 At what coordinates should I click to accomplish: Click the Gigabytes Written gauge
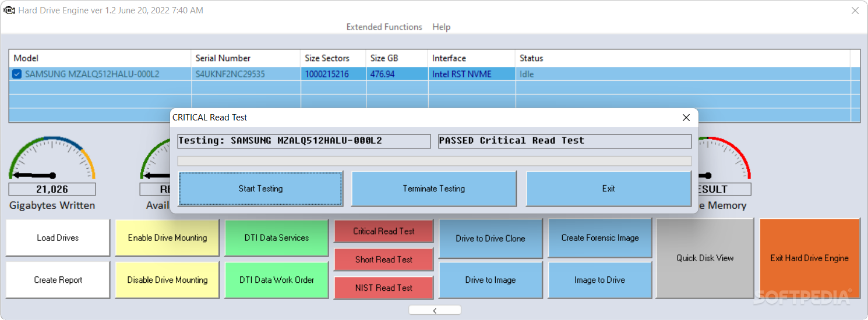(52, 158)
